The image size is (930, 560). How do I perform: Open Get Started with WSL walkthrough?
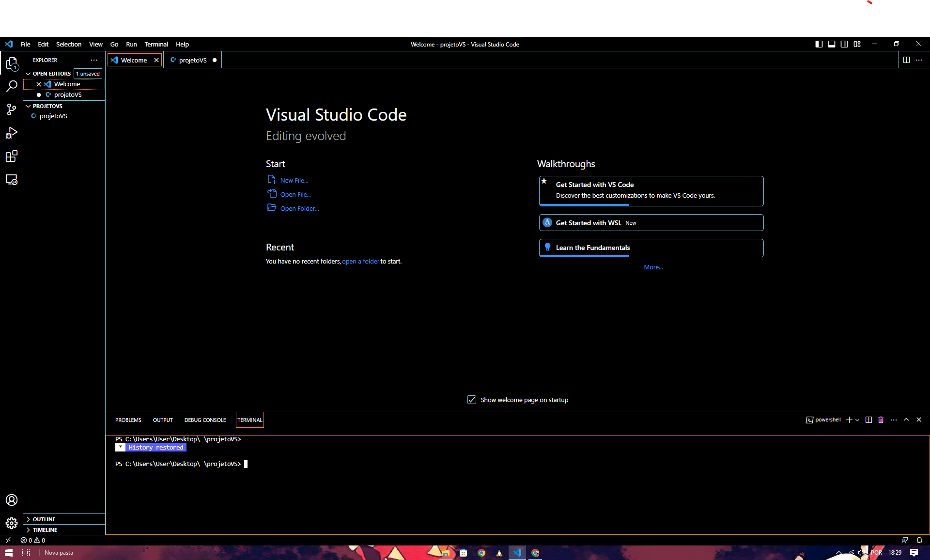651,223
